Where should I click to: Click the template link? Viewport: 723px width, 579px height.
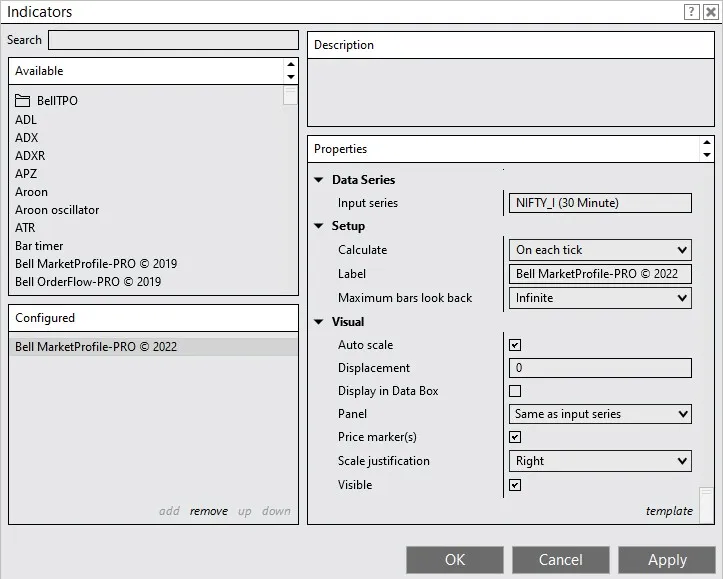coord(669,511)
